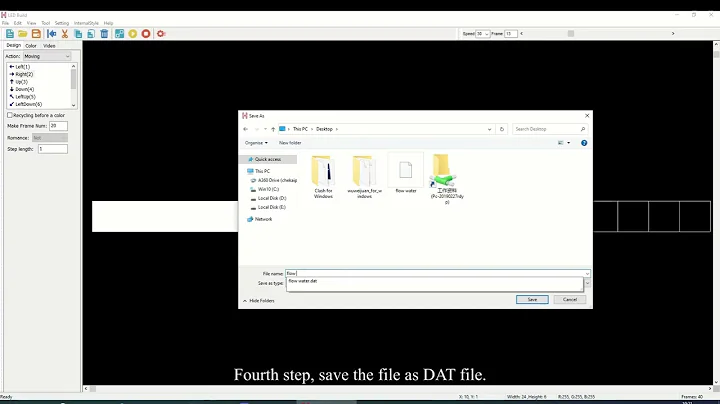This screenshot has height=404, width=720.
Task: Open the View menu
Action: point(31,23)
